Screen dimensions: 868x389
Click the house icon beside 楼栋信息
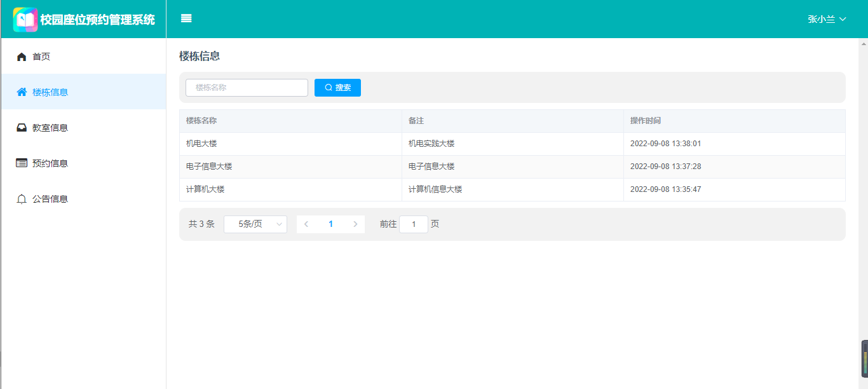[x=22, y=92]
